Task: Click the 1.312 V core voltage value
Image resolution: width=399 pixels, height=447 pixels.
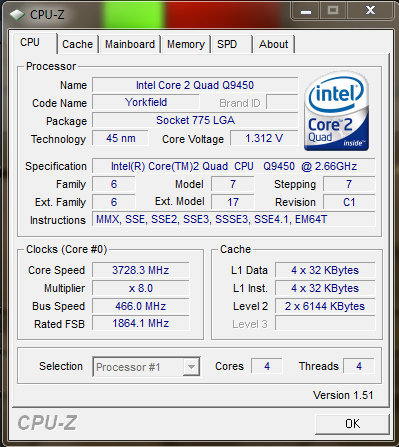Action: pos(264,138)
